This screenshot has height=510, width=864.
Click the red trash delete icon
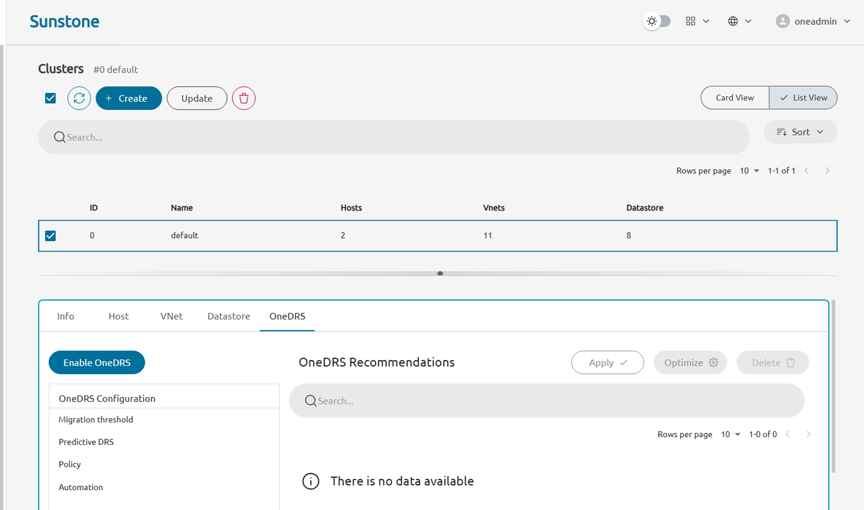point(244,98)
